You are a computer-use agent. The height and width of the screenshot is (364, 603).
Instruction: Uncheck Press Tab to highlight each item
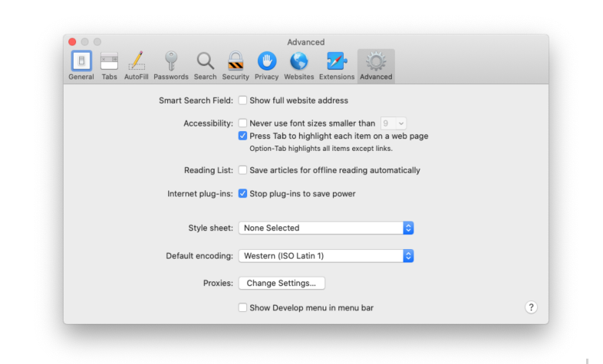click(x=242, y=136)
